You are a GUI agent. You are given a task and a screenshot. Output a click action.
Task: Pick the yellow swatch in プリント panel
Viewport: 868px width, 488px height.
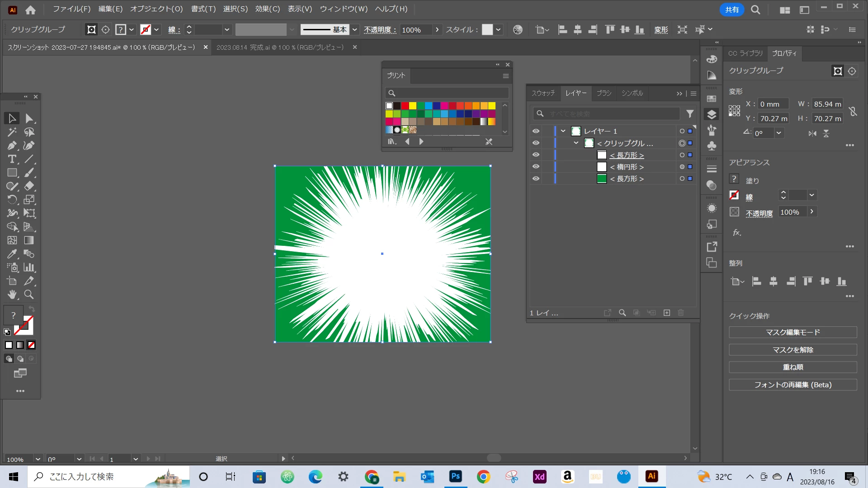[413, 106]
